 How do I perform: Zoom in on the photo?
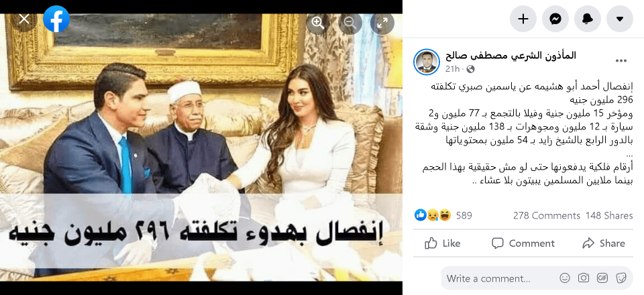(x=318, y=23)
